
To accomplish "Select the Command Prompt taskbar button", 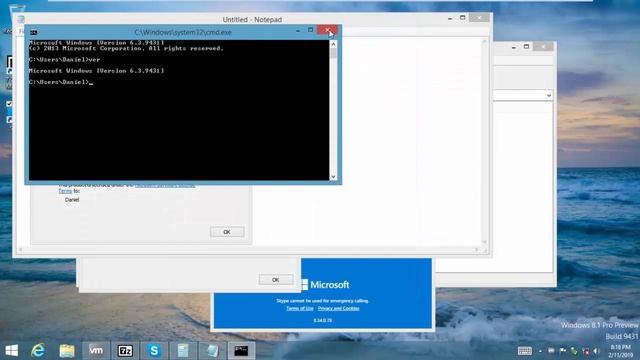I will (x=241, y=351).
